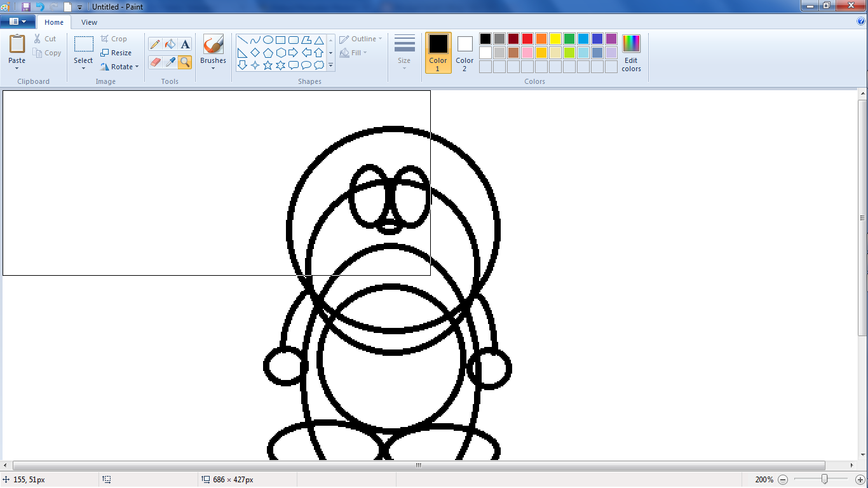Viewport: 868px width, 488px height.
Task: Click the zoom slider handle
Action: pos(825,480)
